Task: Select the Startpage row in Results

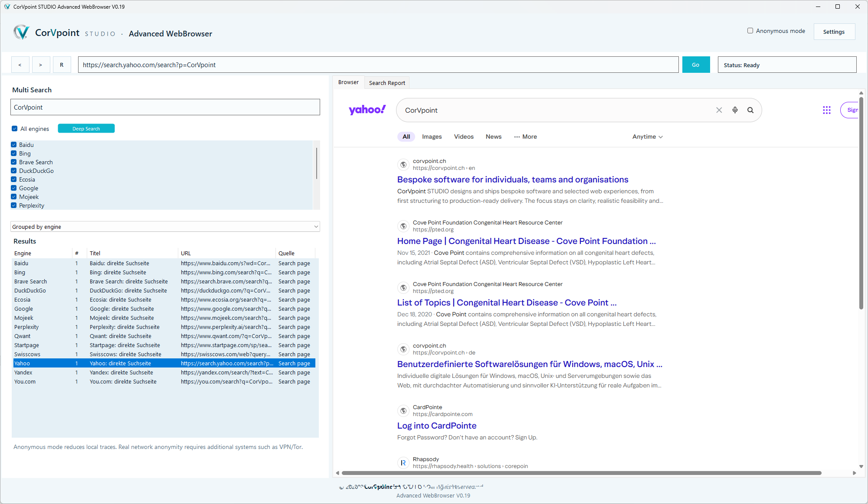Action: point(164,345)
